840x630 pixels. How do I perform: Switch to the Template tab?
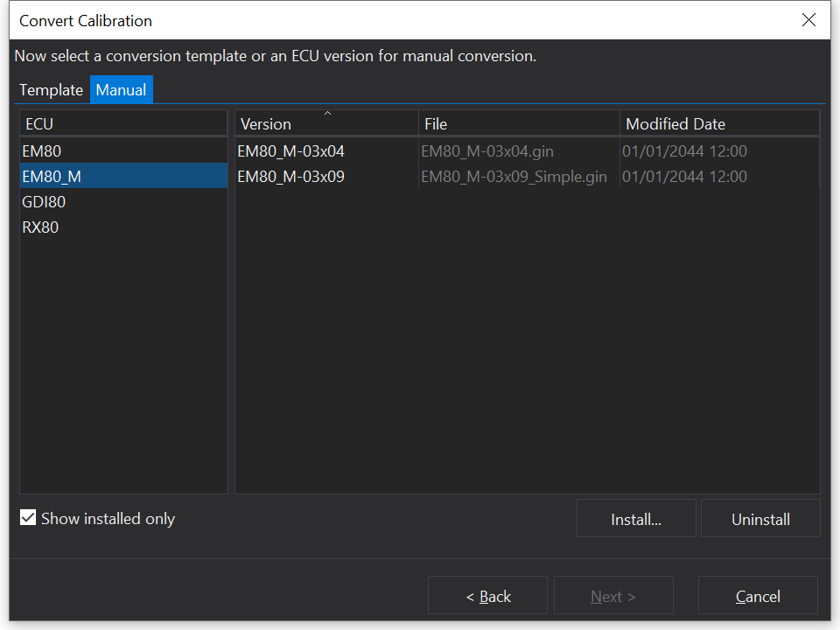coord(51,90)
